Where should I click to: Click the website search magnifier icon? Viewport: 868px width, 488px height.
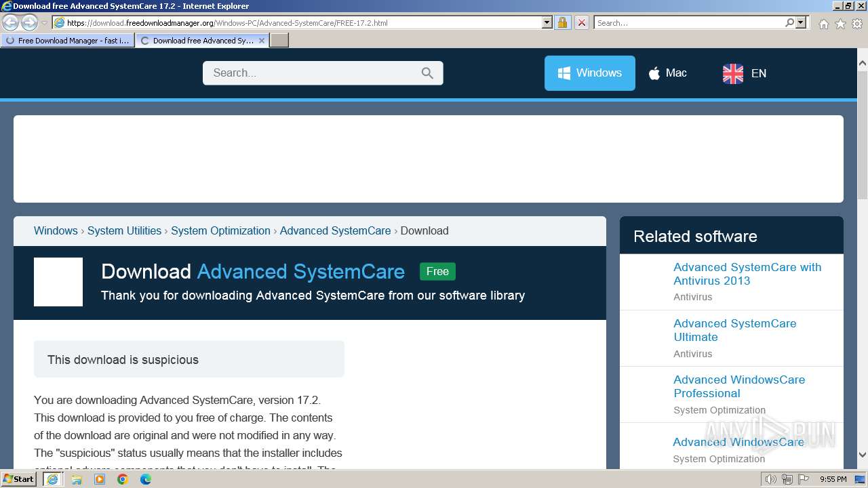[427, 73]
